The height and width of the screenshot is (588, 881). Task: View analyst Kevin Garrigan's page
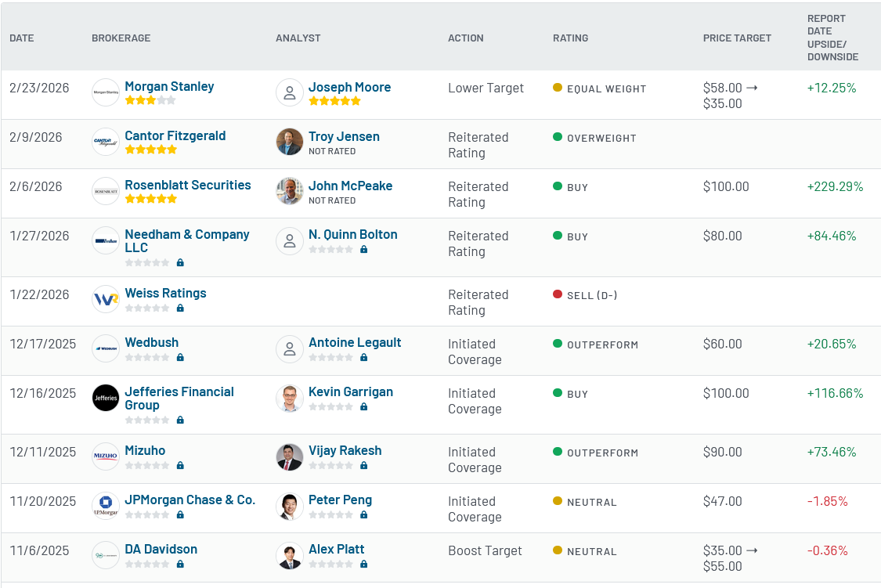[x=351, y=392]
